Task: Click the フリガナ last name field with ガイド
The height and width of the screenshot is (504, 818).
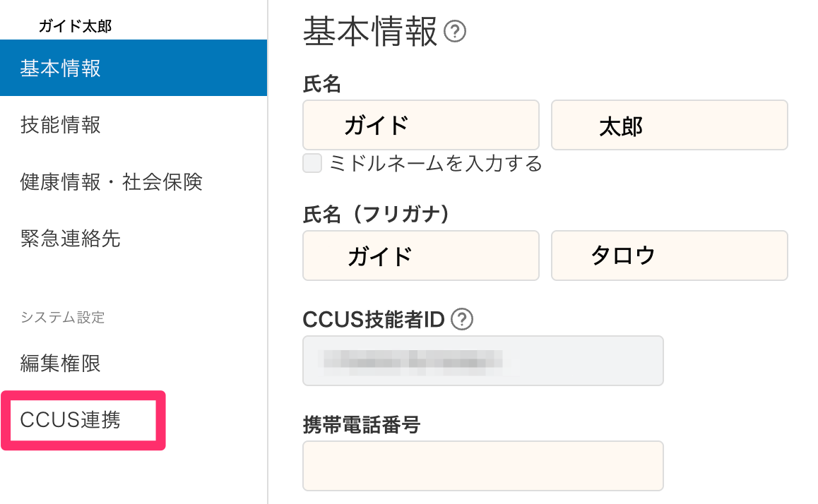Action: click(421, 256)
